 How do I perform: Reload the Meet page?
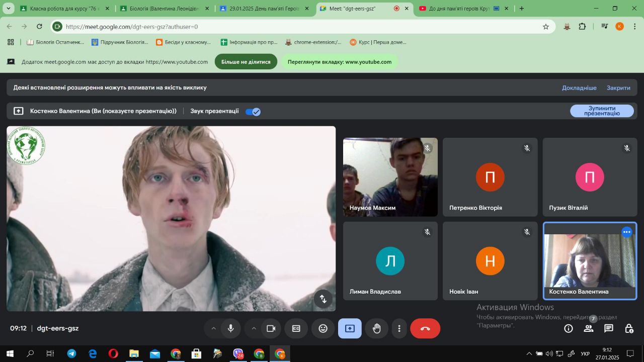(39, 27)
